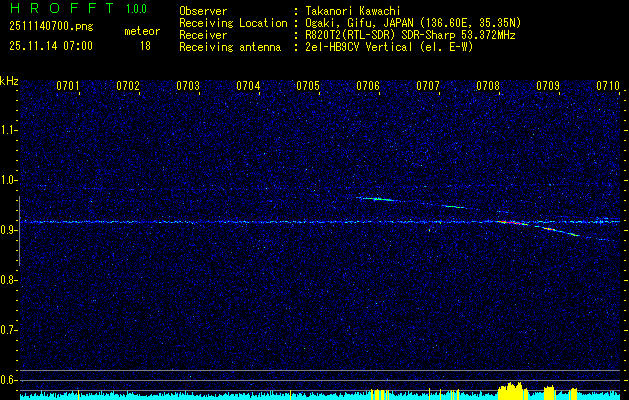Click the 0708 time marker
The height and width of the screenshot is (400, 629).
tap(488, 86)
